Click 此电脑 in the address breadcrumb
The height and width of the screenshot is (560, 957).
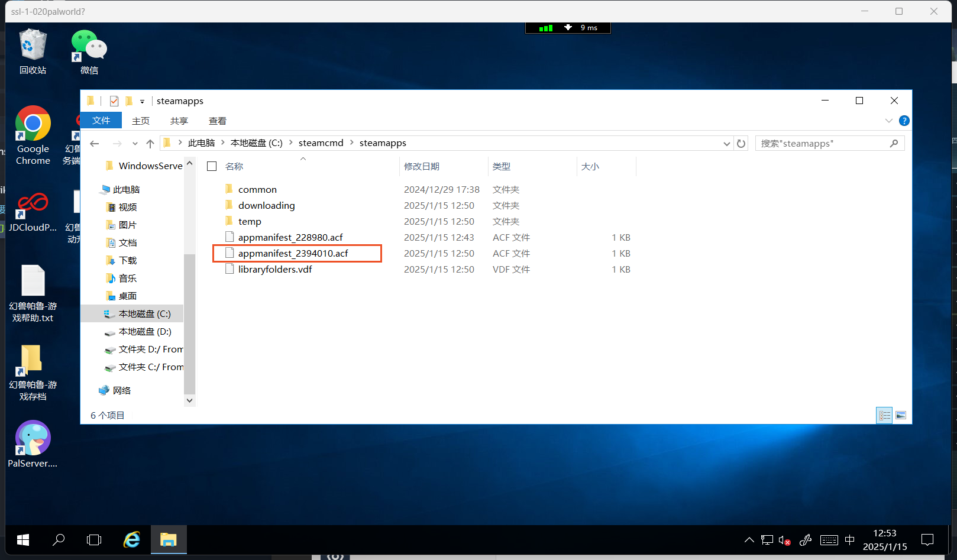click(201, 143)
